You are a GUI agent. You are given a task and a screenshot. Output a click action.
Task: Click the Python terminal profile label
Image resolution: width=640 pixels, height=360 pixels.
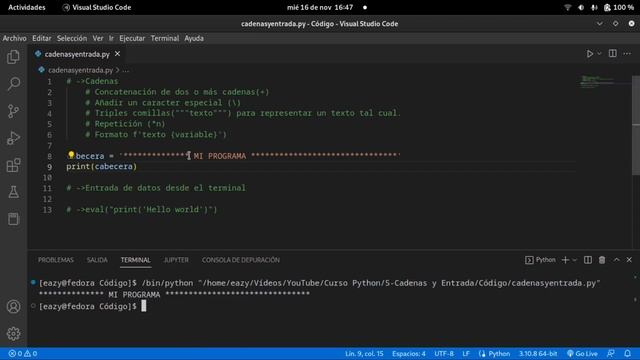pos(540,260)
